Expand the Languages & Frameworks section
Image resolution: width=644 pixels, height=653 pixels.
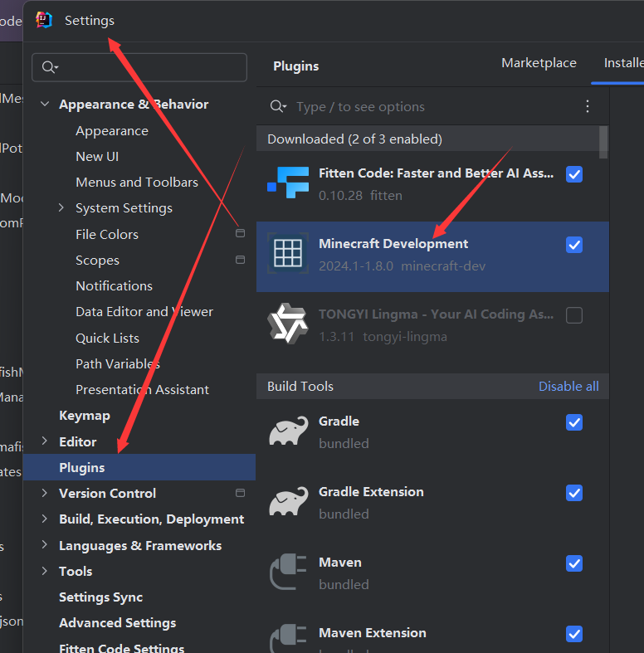click(45, 545)
